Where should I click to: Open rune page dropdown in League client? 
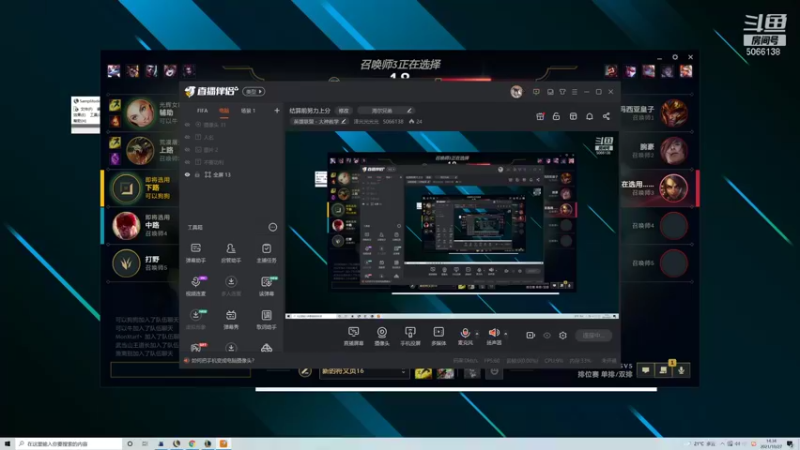363,371
